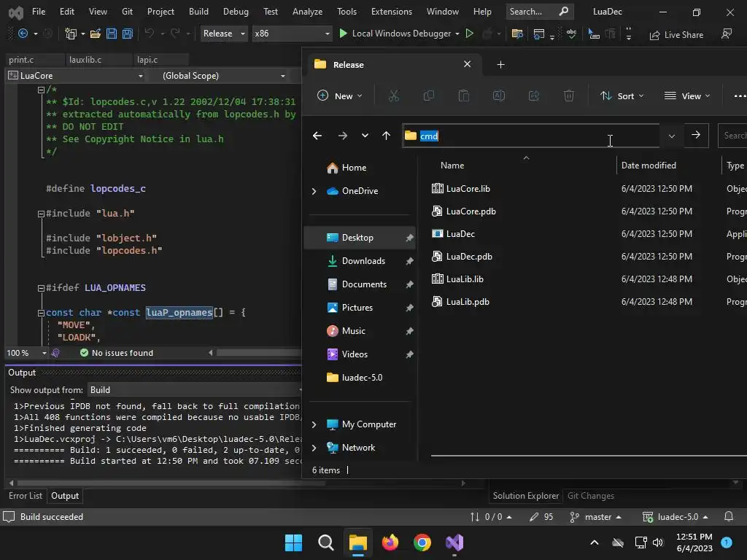Switch to the lauxlib.c tab
This screenshot has height=560, width=747.
(x=85, y=60)
